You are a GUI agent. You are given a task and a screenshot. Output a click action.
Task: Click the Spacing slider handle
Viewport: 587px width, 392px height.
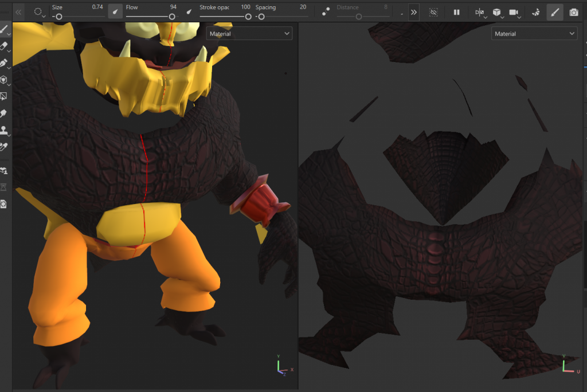coord(261,17)
